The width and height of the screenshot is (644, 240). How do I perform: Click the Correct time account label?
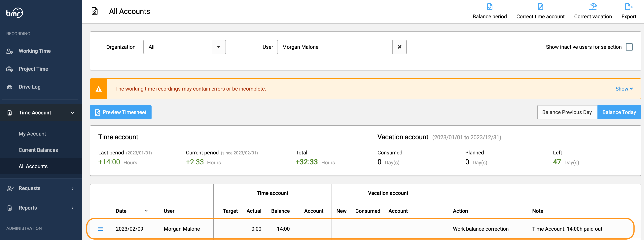[x=540, y=17]
